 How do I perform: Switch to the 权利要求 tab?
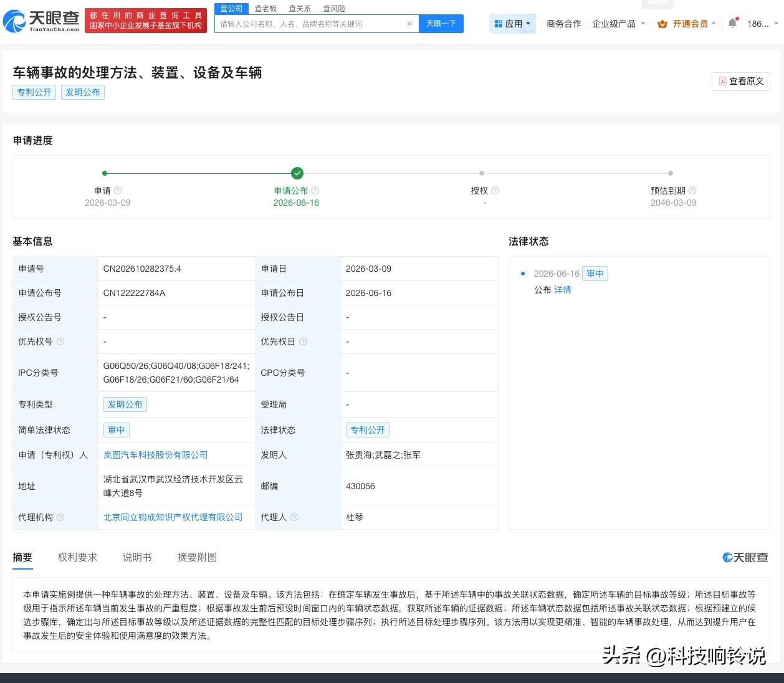pyautogui.click(x=77, y=557)
